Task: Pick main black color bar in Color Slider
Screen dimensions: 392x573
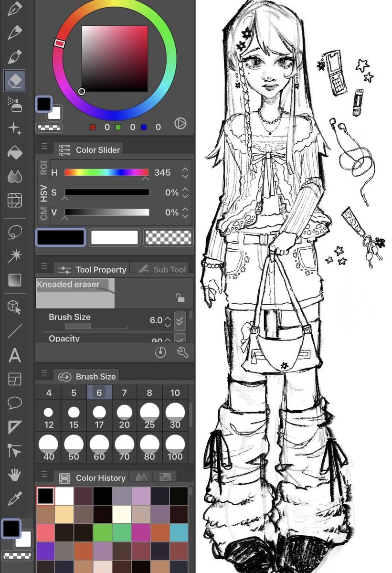Action: click(x=61, y=237)
